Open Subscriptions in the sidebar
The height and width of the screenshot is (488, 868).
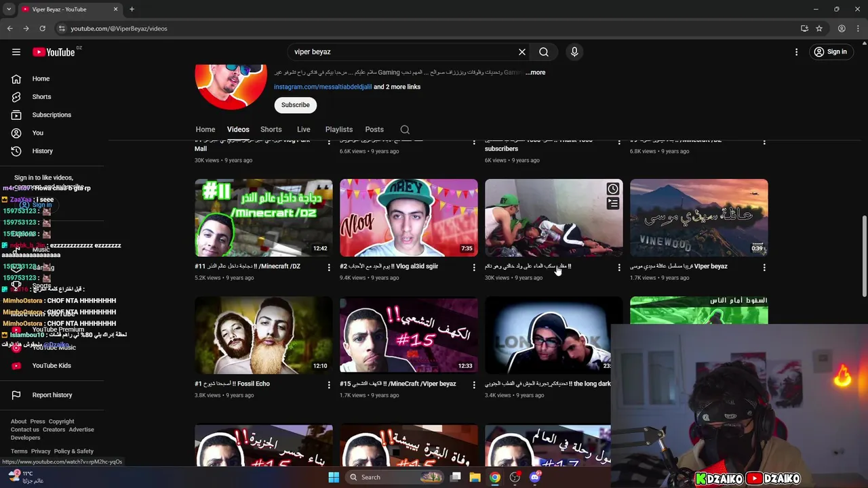(x=52, y=115)
